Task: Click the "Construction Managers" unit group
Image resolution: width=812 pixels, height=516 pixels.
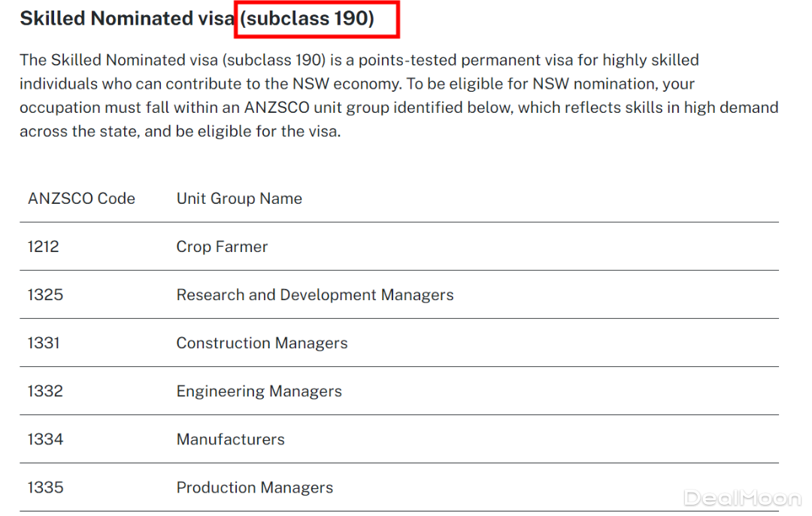Action: click(262, 343)
